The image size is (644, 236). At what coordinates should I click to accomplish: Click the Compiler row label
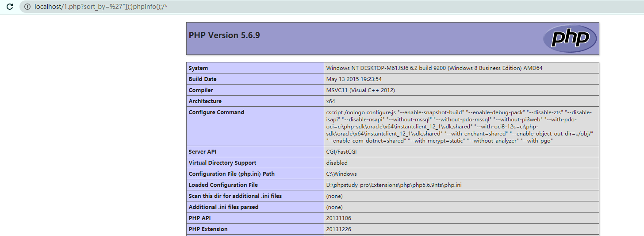pos(201,90)
